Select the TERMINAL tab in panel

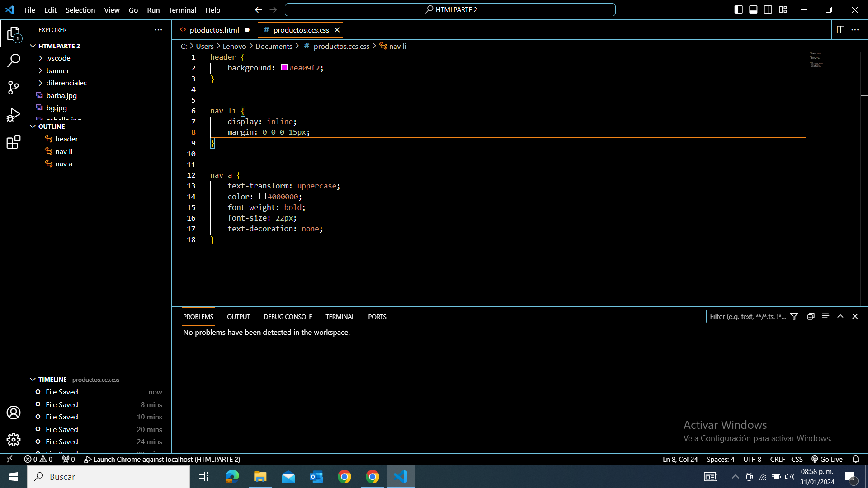pyautogui.click(x=340, y=316)
